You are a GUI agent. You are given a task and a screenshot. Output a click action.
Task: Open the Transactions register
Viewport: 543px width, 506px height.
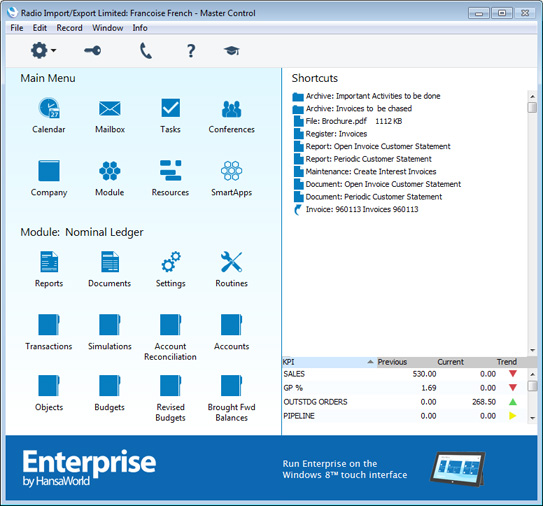49,325
